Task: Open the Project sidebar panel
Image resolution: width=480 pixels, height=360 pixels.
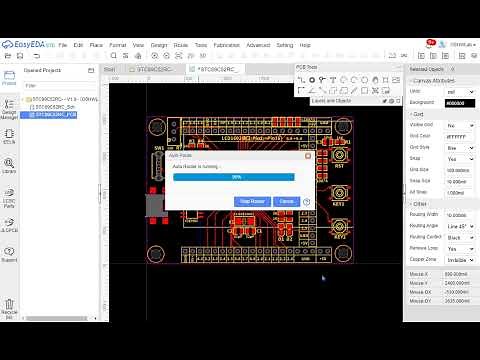Action: tap(9, 78)
